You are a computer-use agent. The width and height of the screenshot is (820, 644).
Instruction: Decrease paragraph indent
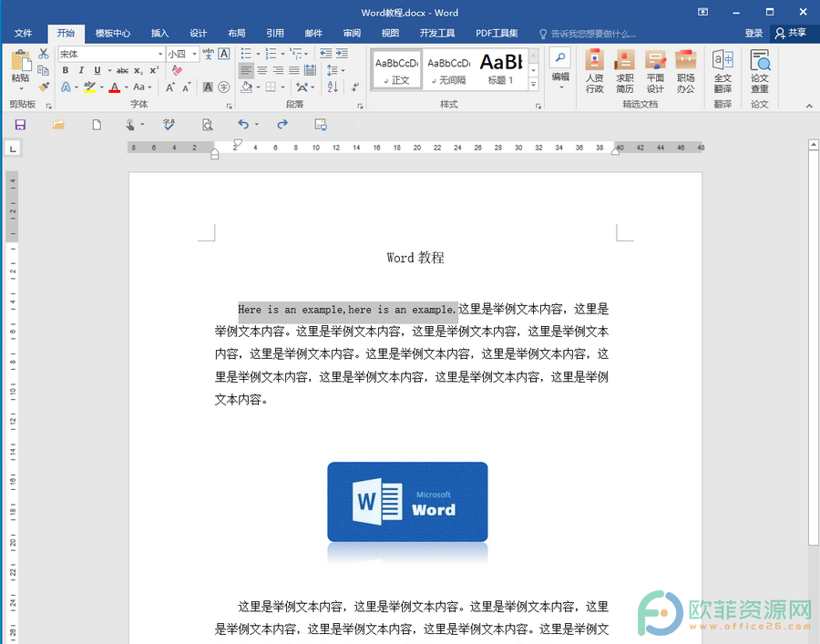326,54
